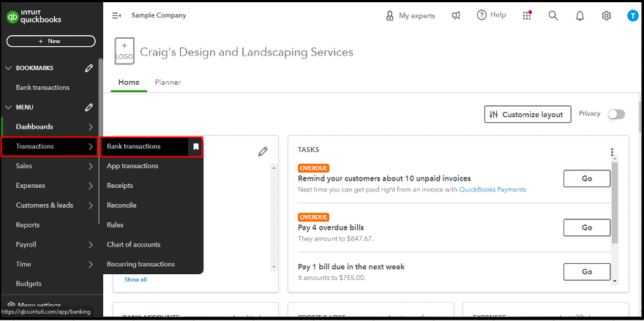Click the bookmark icon beside Bank transactions

pos(195,146)
